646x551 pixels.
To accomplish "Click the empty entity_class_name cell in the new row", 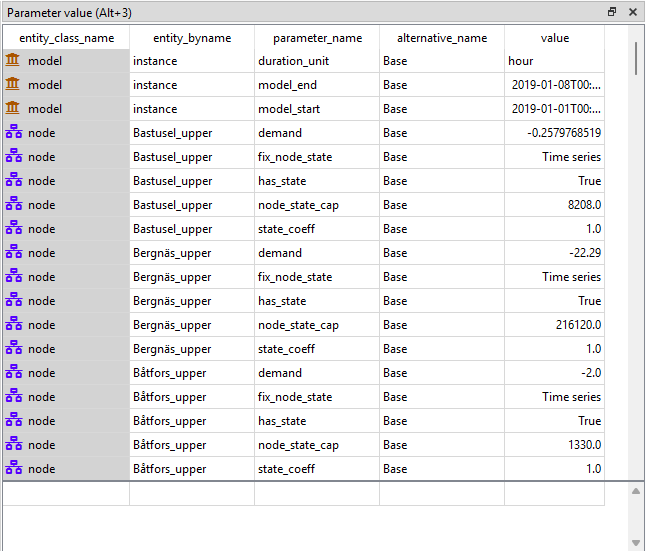I will pyautogui.click(x=66, y=493).
